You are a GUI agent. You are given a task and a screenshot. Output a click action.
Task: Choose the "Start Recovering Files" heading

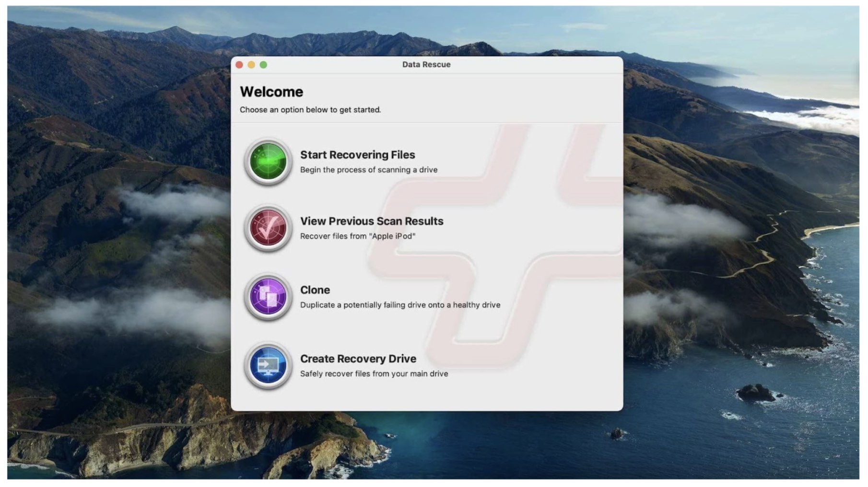(x=358, y=155)
